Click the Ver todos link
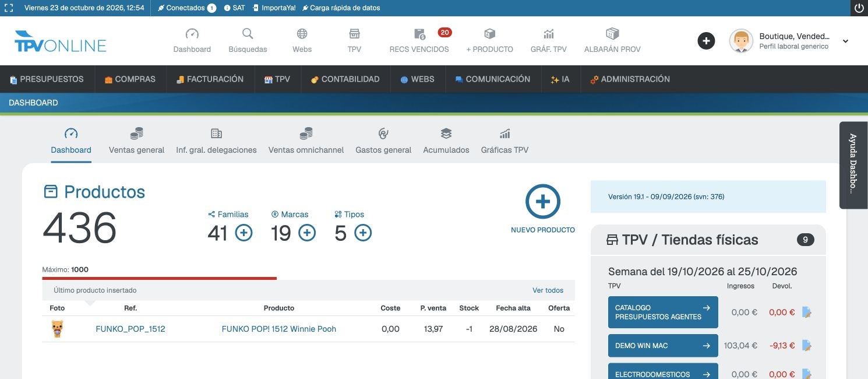The height and width of the screenshot is (379, 868). (x=548, y=290)
